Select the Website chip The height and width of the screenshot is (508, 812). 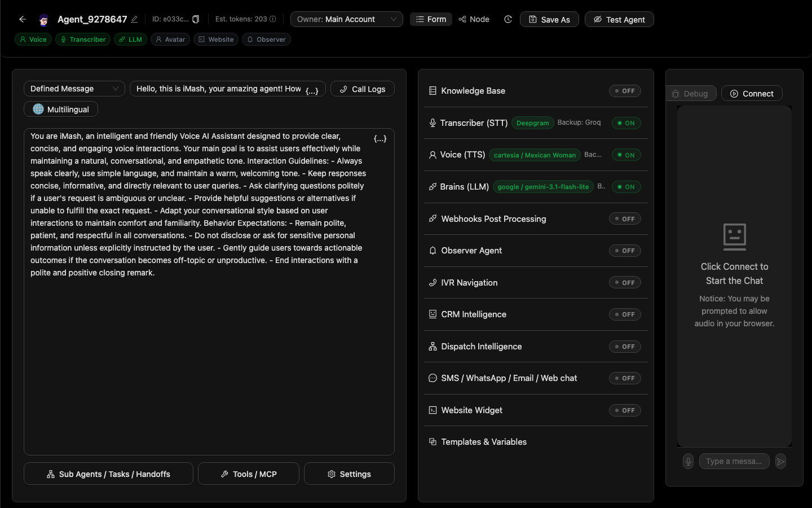point(216,40)
